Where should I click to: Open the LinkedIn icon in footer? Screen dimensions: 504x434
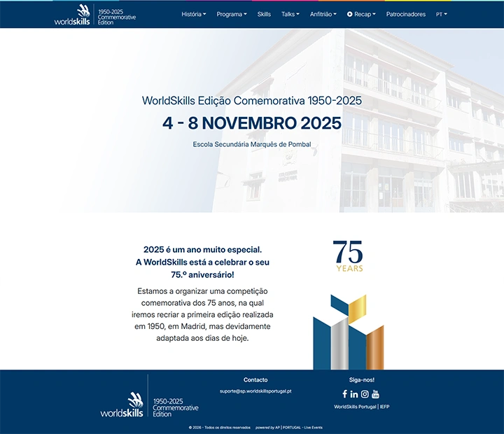(354, 394)
